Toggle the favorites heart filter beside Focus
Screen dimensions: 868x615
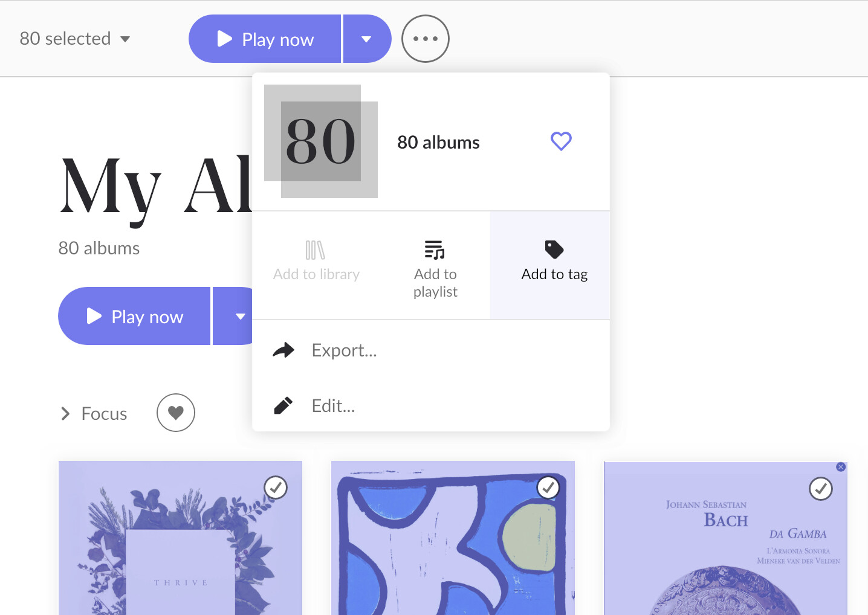coord(176,413)
